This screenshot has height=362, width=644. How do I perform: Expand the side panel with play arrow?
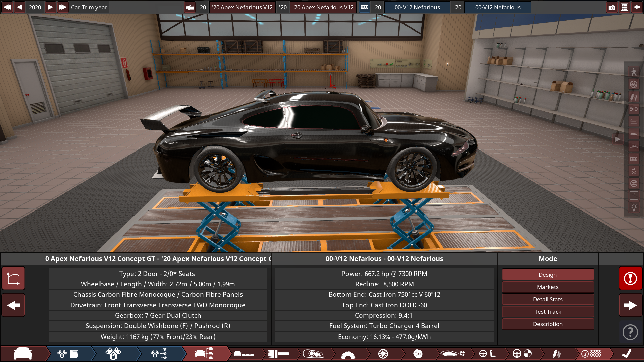[618, 139]
